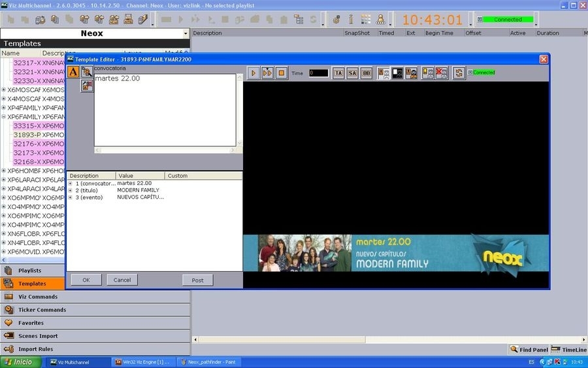
Task: Click the OK button
Action: pyautogui.click(x=86, y=280)
